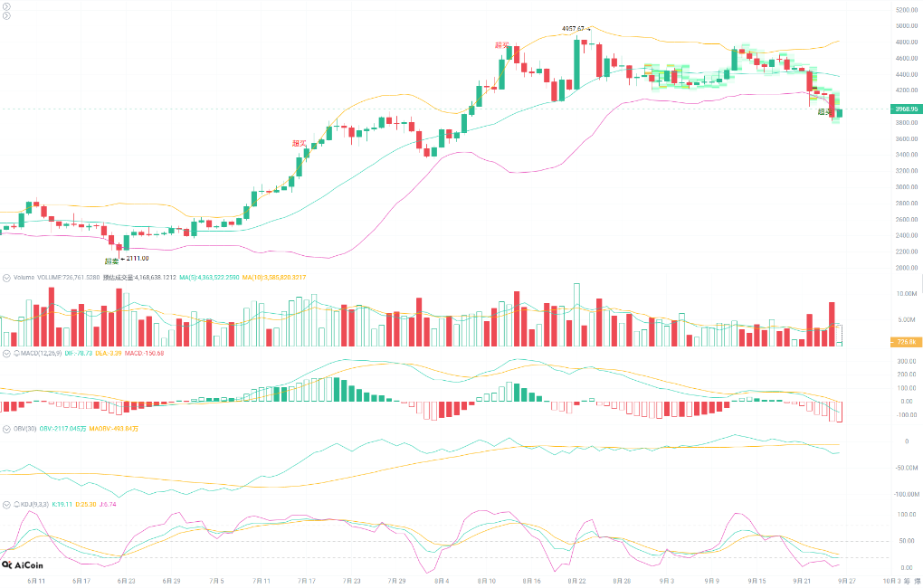Click the 超卖 signal at the latest candle

point(824,112)
